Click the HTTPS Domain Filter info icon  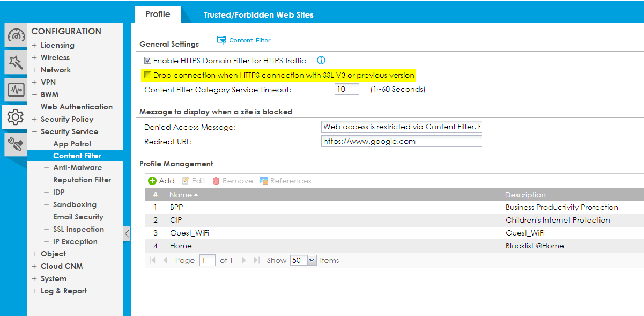(x=321, y=61)
